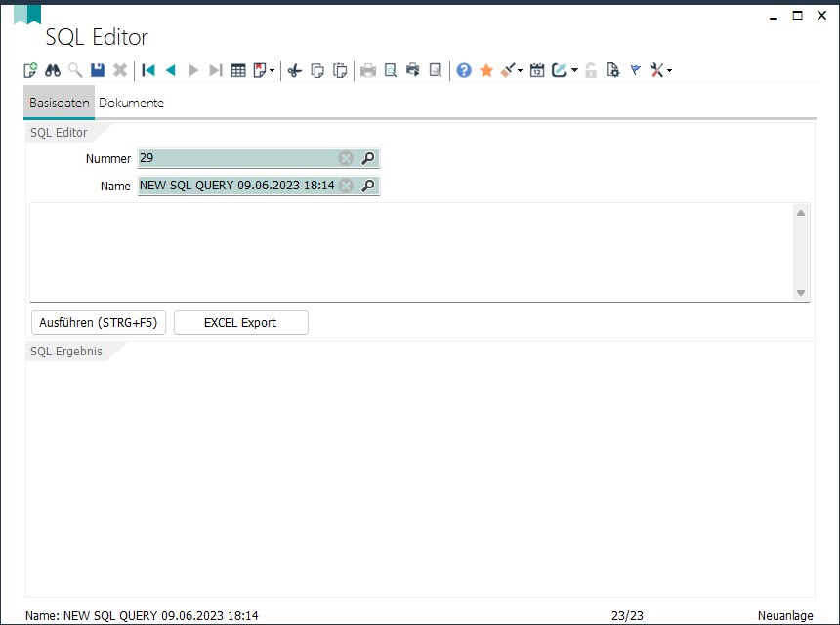Open the table list view icon
Screen dimensions: 840x625
pos(238,70)
